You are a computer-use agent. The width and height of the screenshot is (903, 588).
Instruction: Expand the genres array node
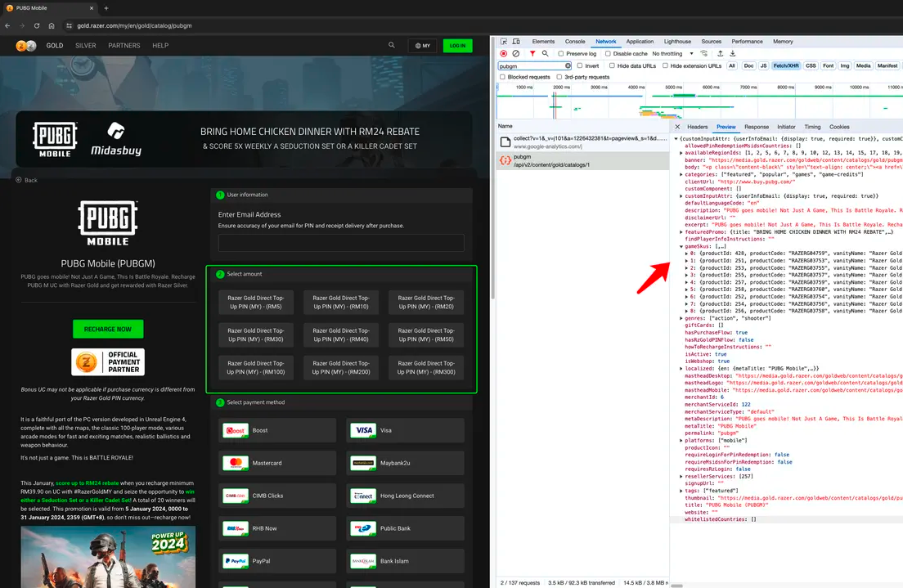681,318
